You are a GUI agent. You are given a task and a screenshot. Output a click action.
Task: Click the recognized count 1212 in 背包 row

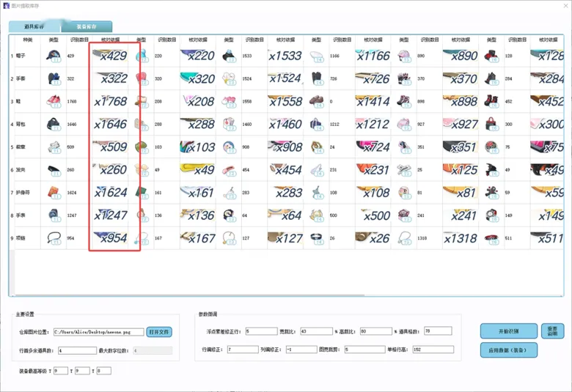[334, 125]
